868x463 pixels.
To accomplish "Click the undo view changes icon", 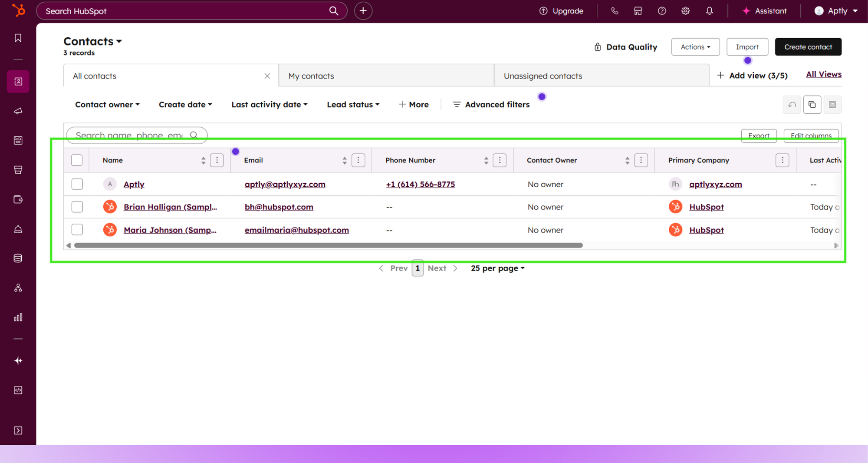I will 792,105.
